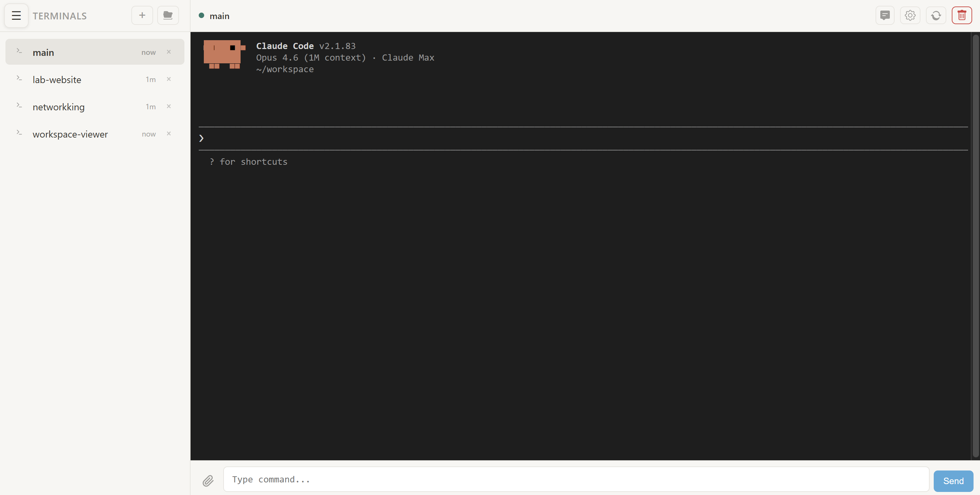Switch to the networkking terminal
Image resolution: width=980 pixels, height=495 pixels.
(59, 107)
